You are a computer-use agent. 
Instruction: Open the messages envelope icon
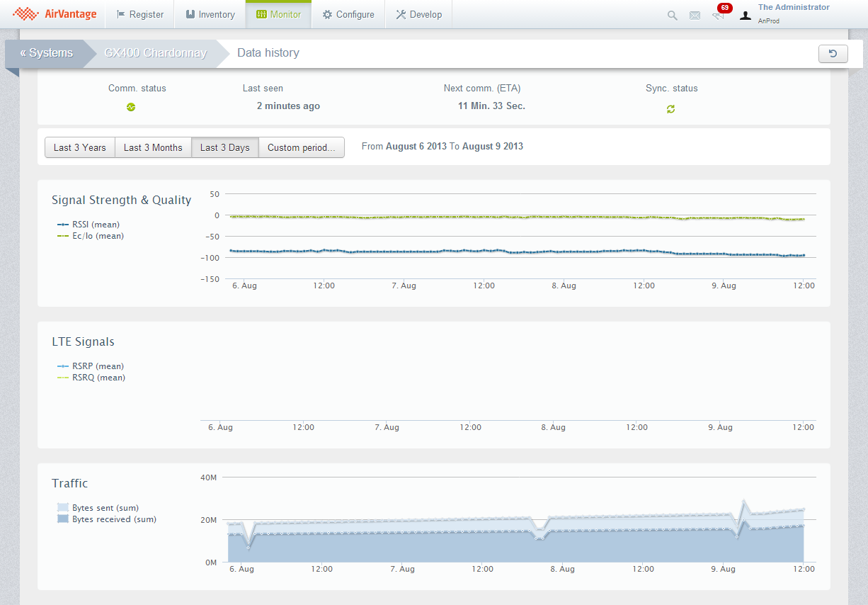click(695, 15)
